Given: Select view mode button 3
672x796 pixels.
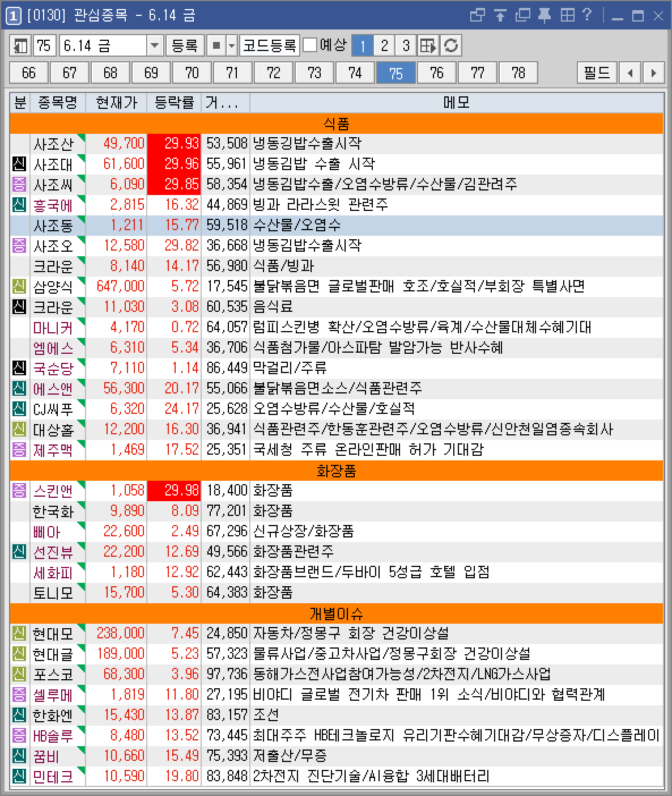Looking at the screenshot, I should point(406,45).
